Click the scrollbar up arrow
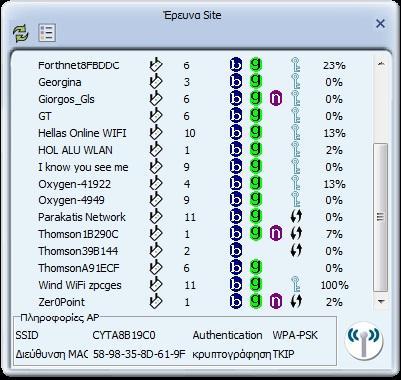 [381, 63]
